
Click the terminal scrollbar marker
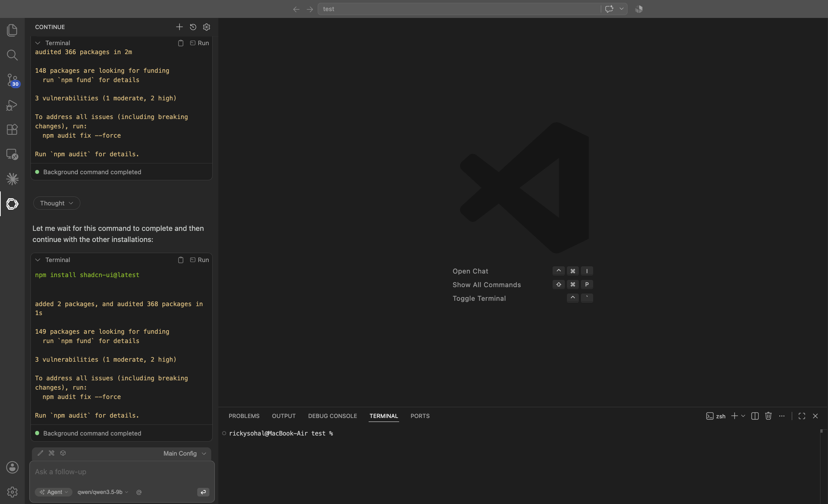point(821,431)
